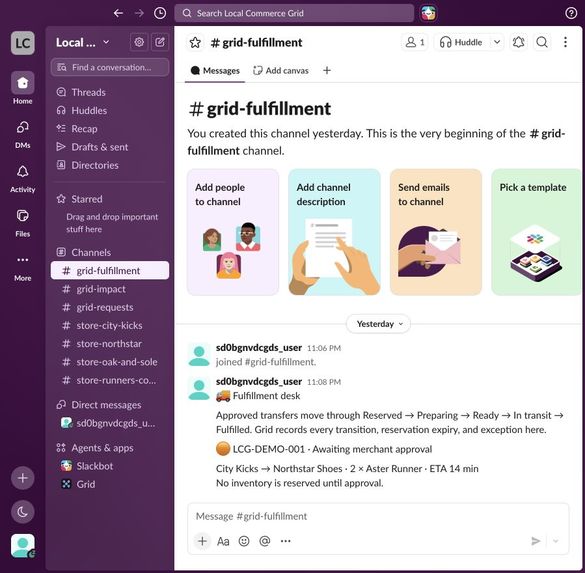Switch to Messages tab
Image resolution: width=585 pixels, height=573 pixels.
pos(215,71)
